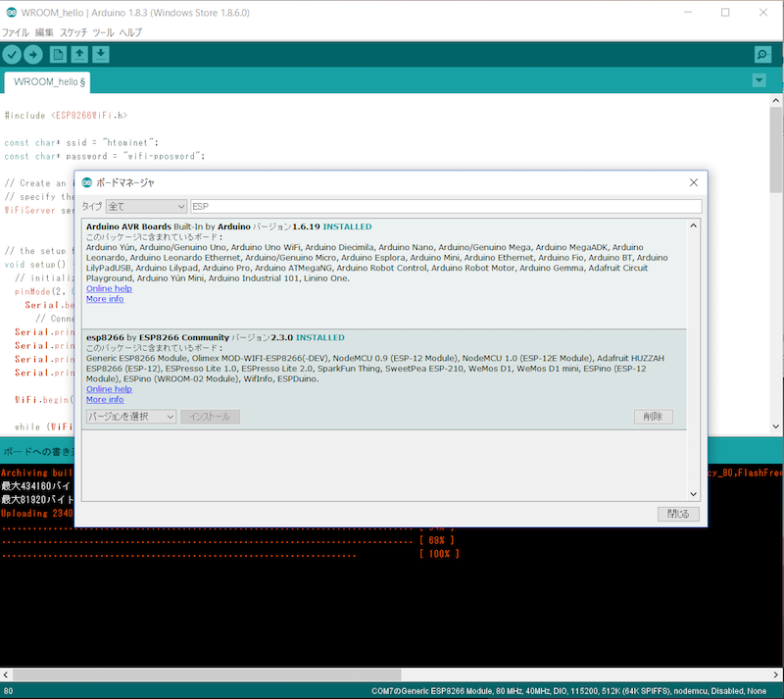Viewport: 784px width, 699px height.
Task: Click the ssid "htominet" code line
Action: [81, 142]
